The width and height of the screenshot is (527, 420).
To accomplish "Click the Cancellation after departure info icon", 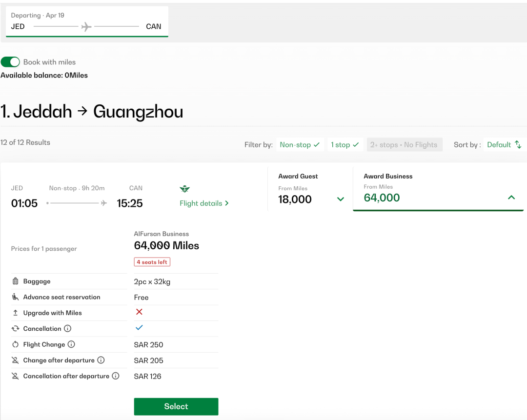I will 116,376.
